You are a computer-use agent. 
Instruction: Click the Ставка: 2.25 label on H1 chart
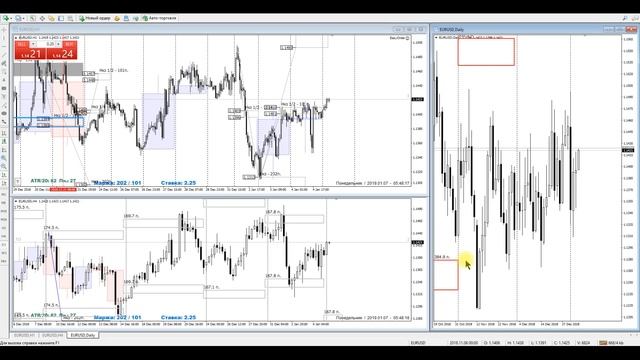point(178,183)
